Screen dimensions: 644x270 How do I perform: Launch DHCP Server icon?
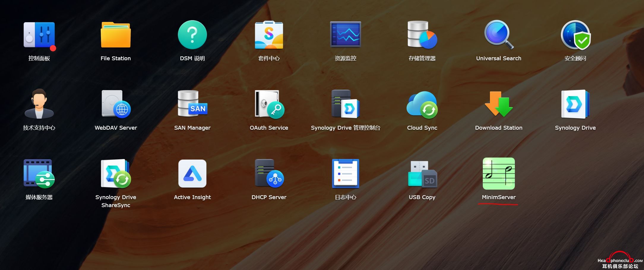point(269,174)
